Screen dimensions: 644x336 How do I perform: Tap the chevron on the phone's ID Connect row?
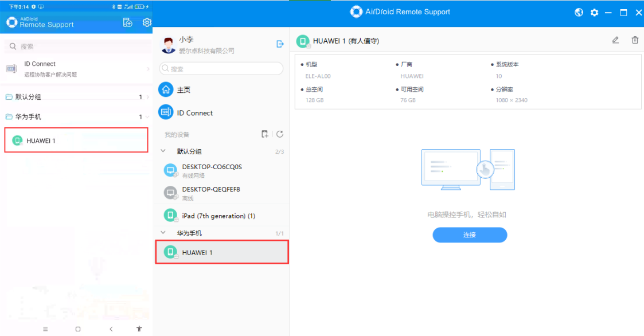[x=148, y=69]
